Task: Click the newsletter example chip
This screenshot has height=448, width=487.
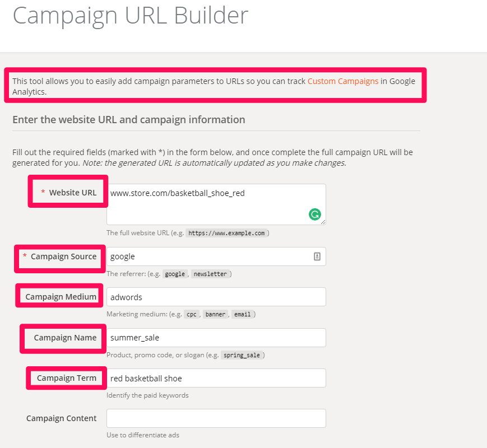Action: pyautogui.click(x=210, y=274)
